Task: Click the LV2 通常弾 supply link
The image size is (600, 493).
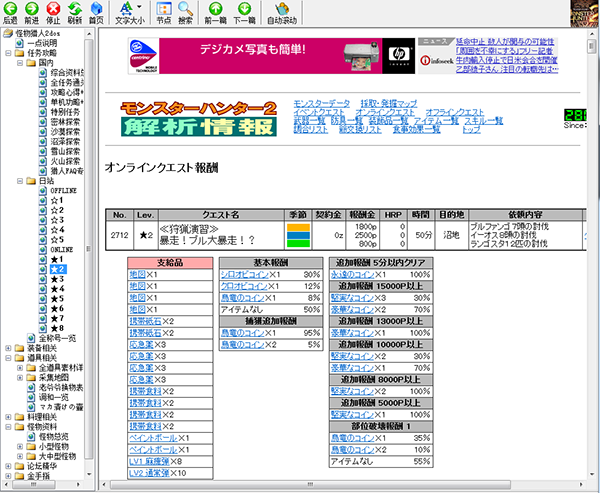Action: point(149,473)
